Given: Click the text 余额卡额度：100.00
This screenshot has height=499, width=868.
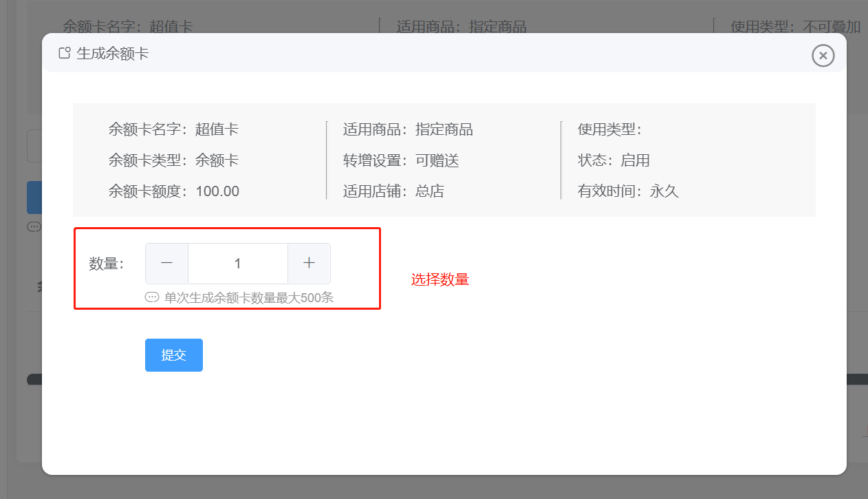Looking at the screenshot, I should [174, 191].
